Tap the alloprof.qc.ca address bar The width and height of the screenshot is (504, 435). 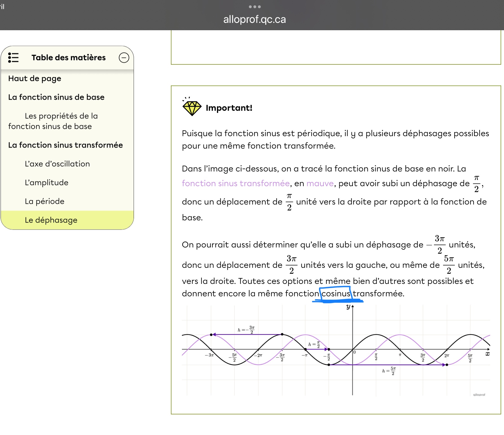(x=255, y=19)
